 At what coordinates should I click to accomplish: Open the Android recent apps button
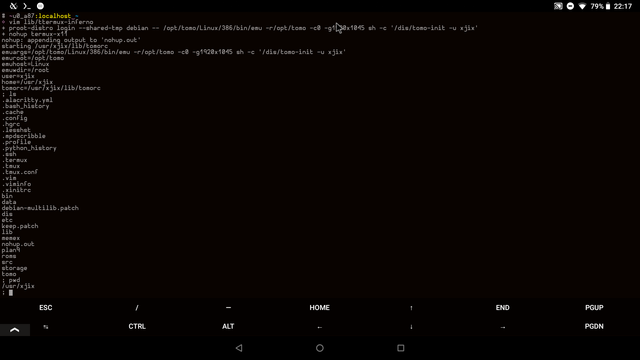click(x=400, y=348)
